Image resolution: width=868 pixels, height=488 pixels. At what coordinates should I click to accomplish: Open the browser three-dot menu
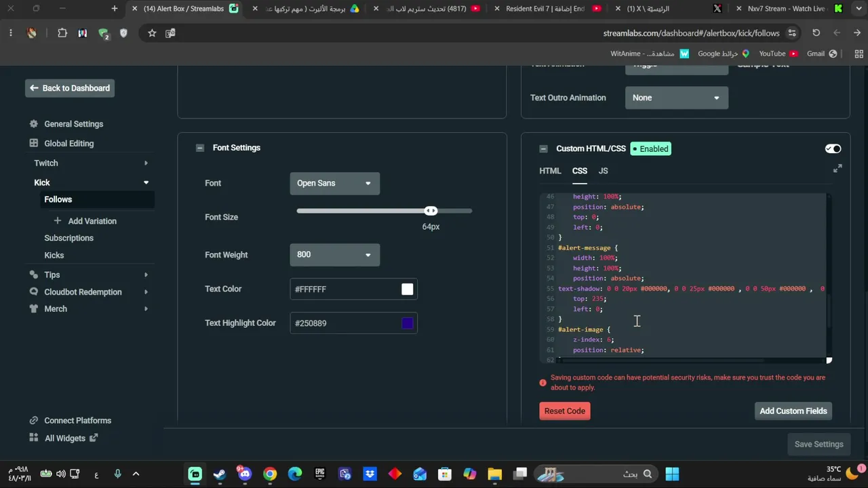[11, 33]
